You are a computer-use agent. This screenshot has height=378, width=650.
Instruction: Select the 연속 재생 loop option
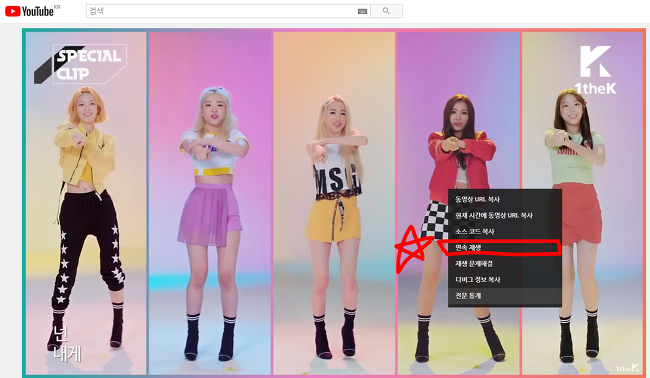505,247
